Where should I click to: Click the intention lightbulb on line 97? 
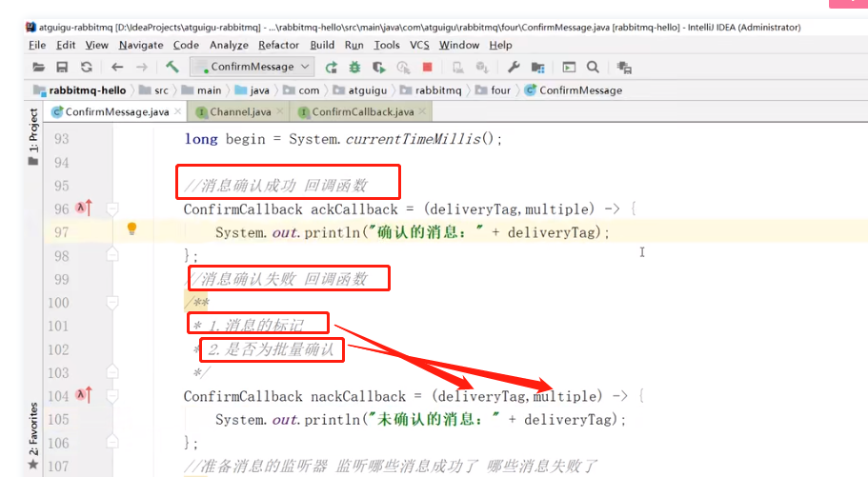tap(131, 229)
